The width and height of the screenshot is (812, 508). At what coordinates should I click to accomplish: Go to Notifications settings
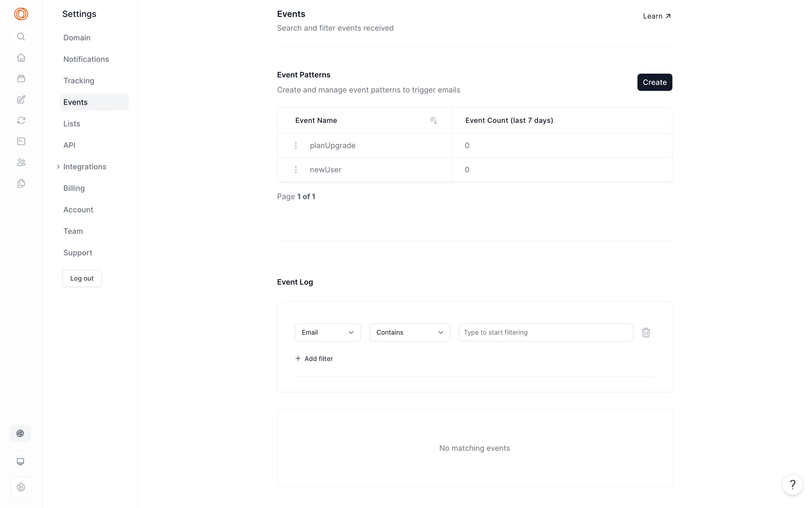tap(86, 59)
